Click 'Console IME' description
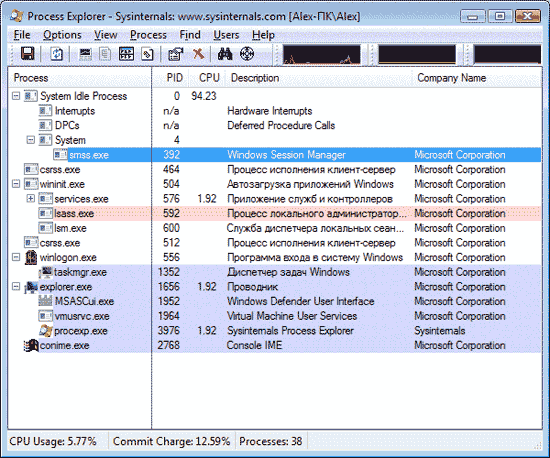 pyautogui.click(x=255, y=345)
